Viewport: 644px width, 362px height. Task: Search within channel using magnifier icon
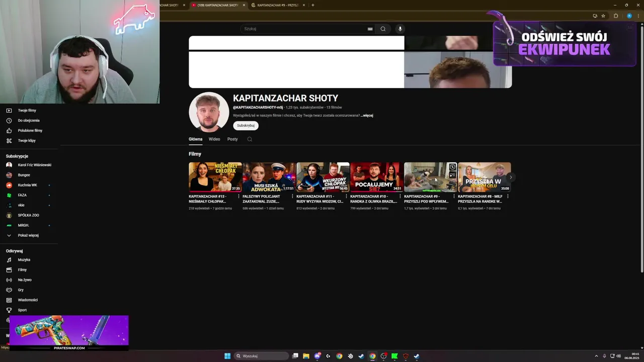[x=250, y=139]
